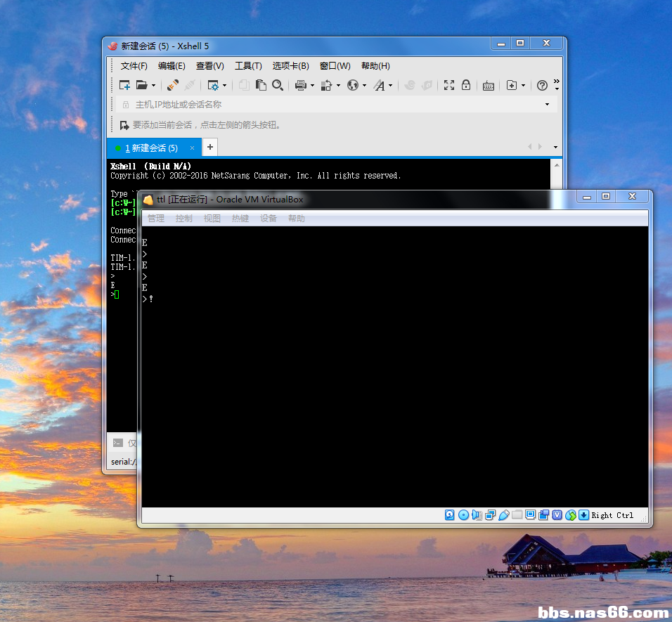Expand the dropdown beside the Properties gear icon
Viewport: 672px width, 622px height.
click(224, 86)
